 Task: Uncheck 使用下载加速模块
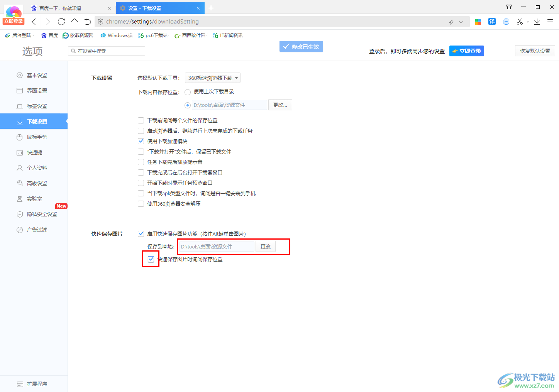tap(141, 141)
